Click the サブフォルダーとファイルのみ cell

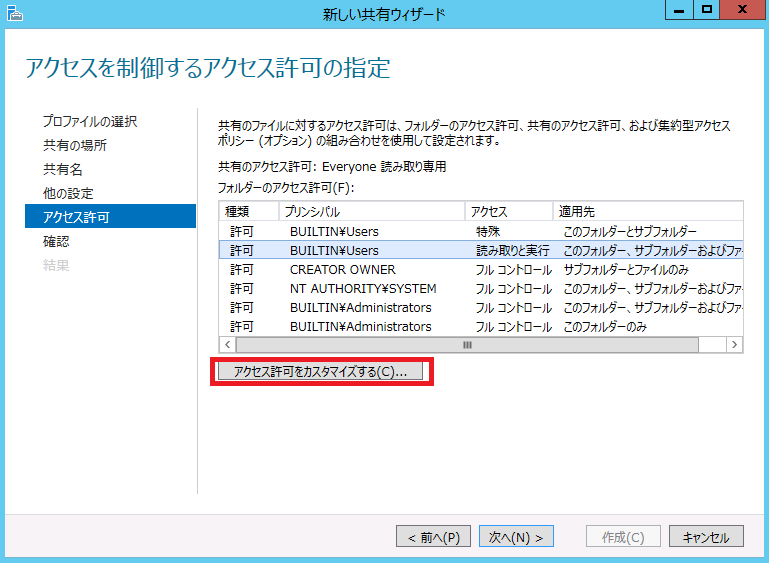pyautogui.click(x=626, y=270)
